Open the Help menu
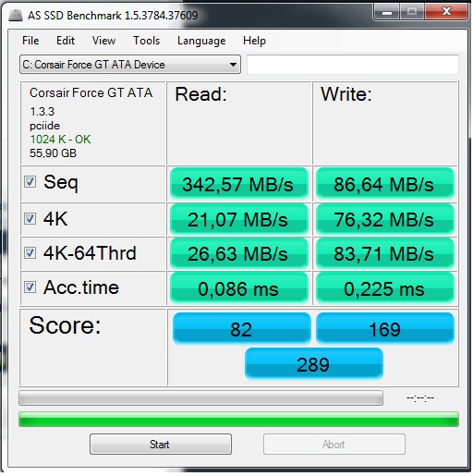 (x=254, y=41)
